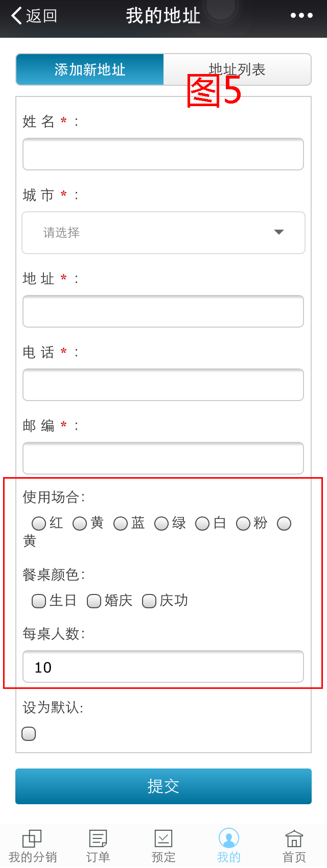Open the 我的 profile icon

[228, 838]
